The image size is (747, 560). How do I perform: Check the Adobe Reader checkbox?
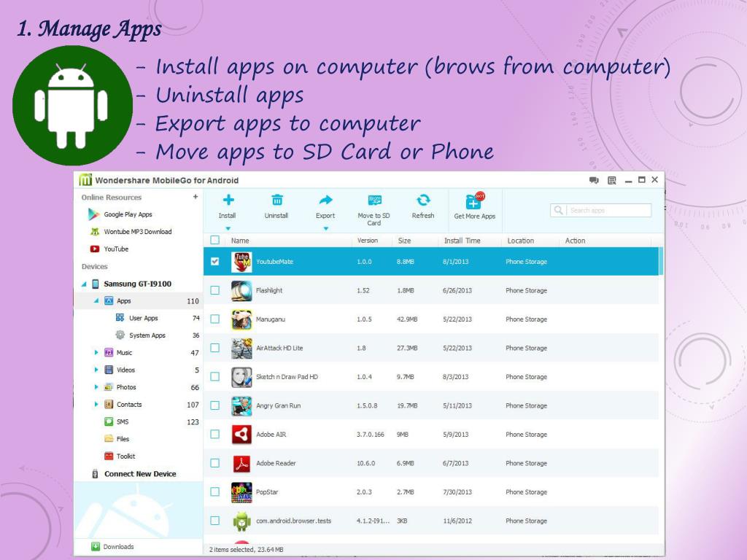click(215, 463)
